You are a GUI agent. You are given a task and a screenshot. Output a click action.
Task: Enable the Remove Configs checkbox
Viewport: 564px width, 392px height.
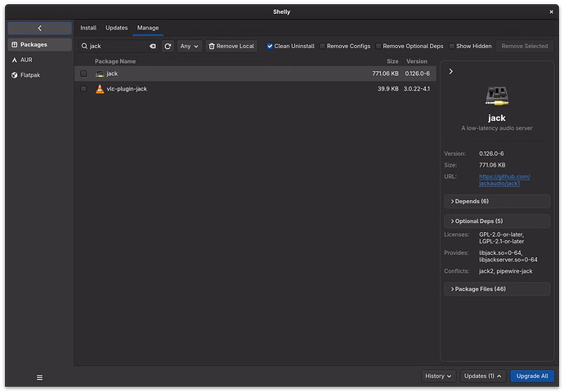pyautogui.click(x=322, y=46)
